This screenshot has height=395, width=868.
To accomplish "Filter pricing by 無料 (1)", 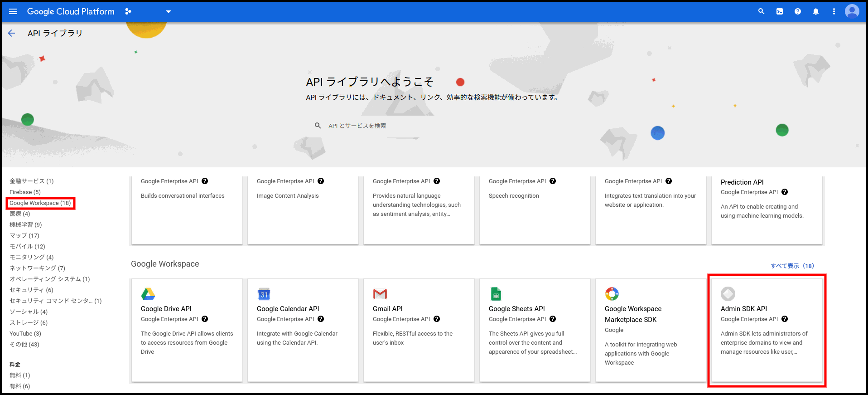I will tap(20, 375).
